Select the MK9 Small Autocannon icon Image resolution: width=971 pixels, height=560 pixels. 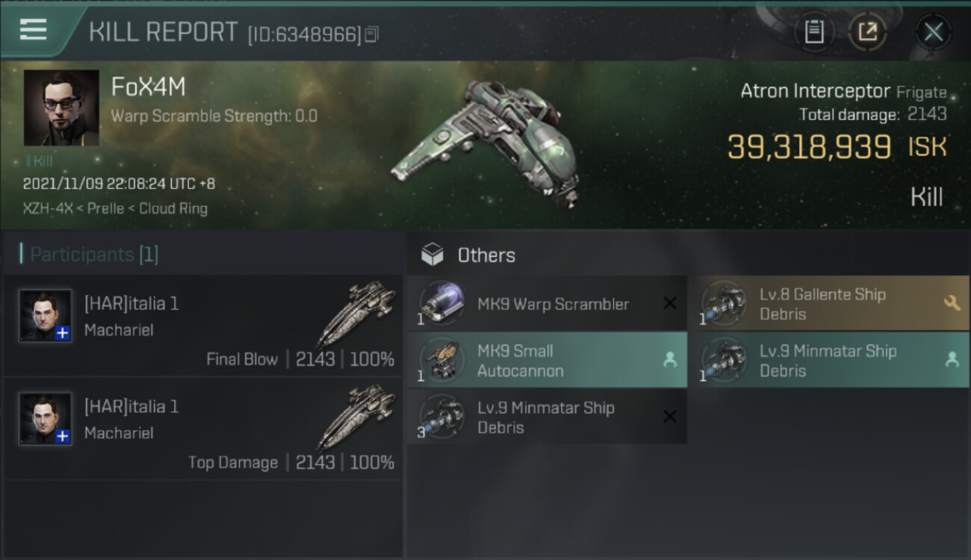point(441,360)
